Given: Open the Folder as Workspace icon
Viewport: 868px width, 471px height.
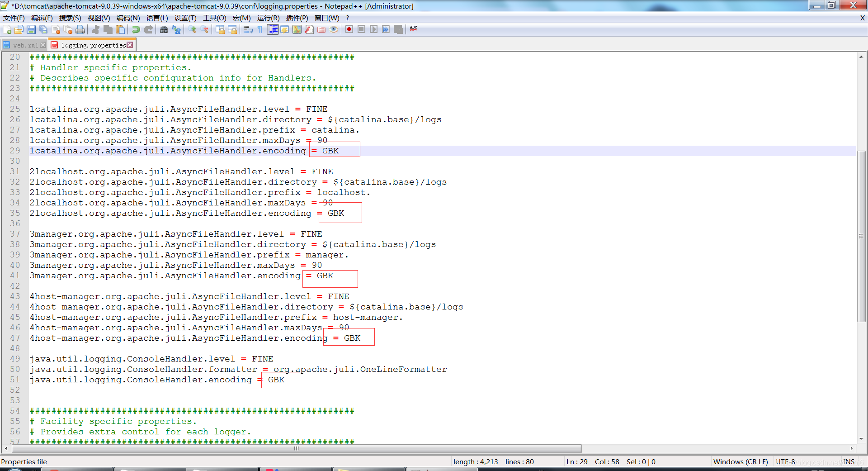Looking at the screenshot, I should [321, 30].
